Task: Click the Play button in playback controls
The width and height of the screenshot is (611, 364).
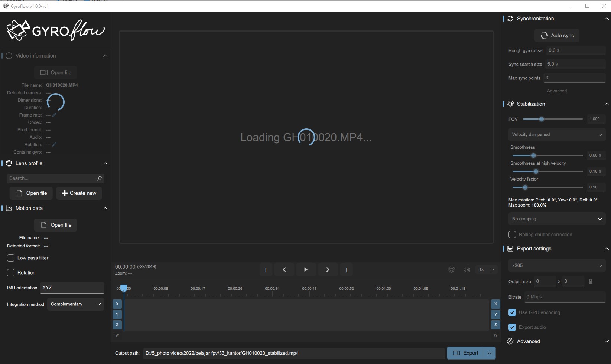Action: tap(306, 270)
